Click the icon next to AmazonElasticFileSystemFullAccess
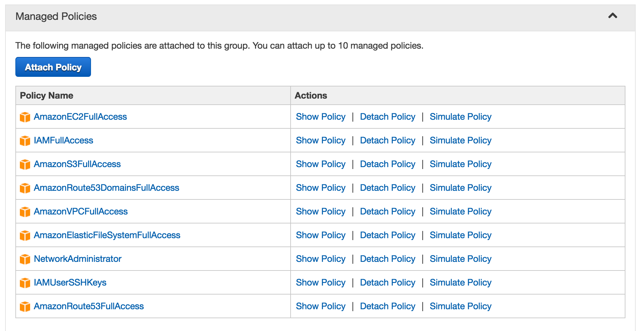The height and width of the screenshot is (331, 644). pyautogui.click(x=25, y=235)
